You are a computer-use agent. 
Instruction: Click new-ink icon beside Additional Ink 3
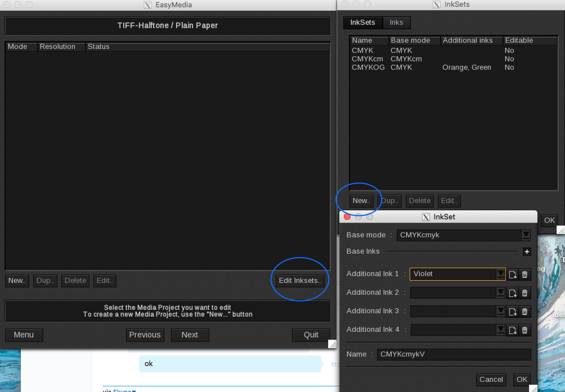[512, 312]
